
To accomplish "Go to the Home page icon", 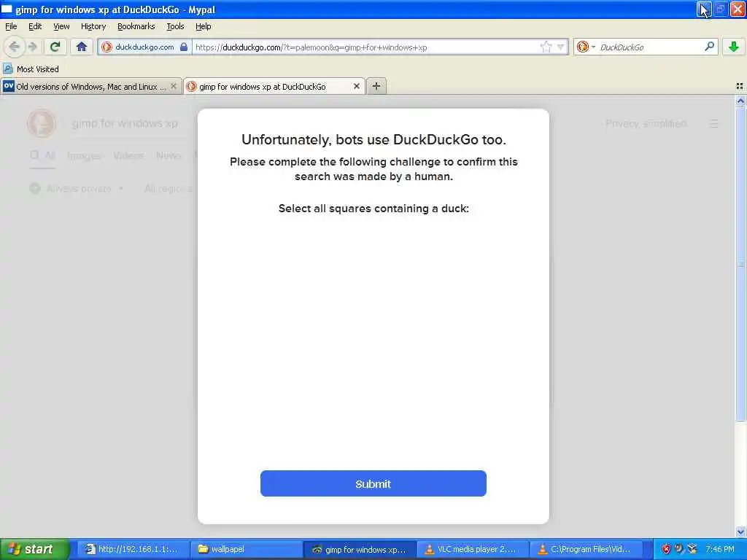I will [x=82, y=47].
